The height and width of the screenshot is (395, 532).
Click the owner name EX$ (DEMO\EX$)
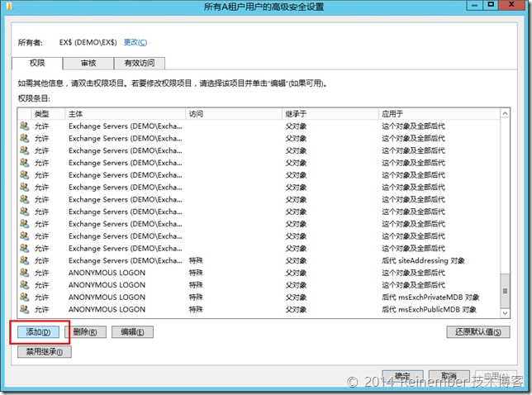[x=88, y=42]
